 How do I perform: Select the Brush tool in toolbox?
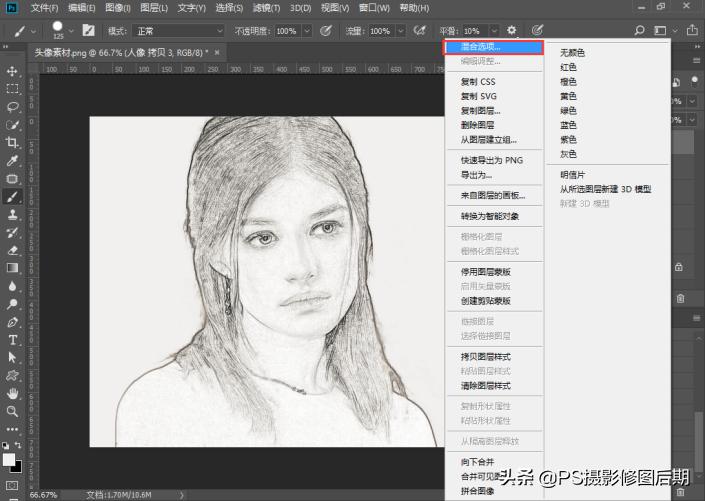pos(12,197)
